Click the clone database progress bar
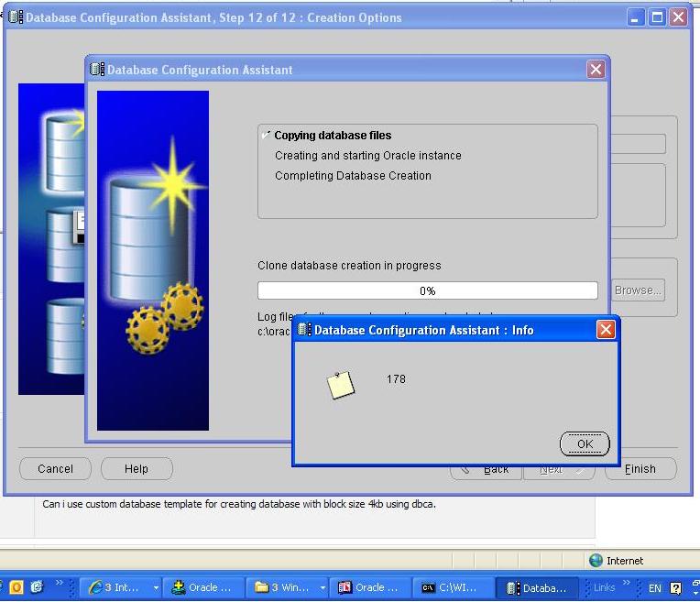The image size is (700, 602). [x=427, y=290]
